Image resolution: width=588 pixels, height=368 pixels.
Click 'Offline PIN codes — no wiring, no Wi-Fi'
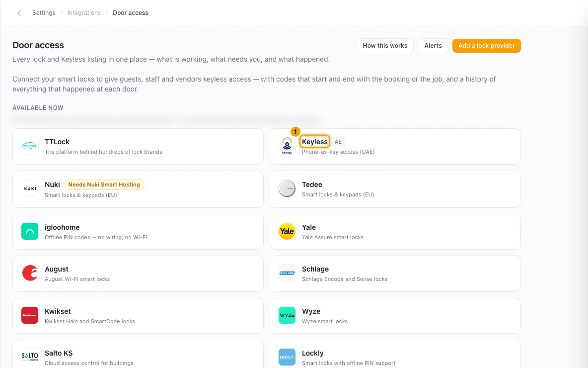click(96, 237)
